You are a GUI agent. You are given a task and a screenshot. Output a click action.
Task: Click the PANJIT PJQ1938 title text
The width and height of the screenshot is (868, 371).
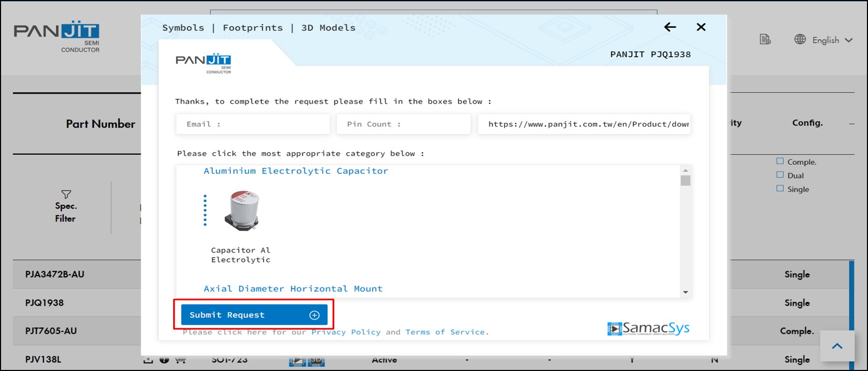coord(650,54)
